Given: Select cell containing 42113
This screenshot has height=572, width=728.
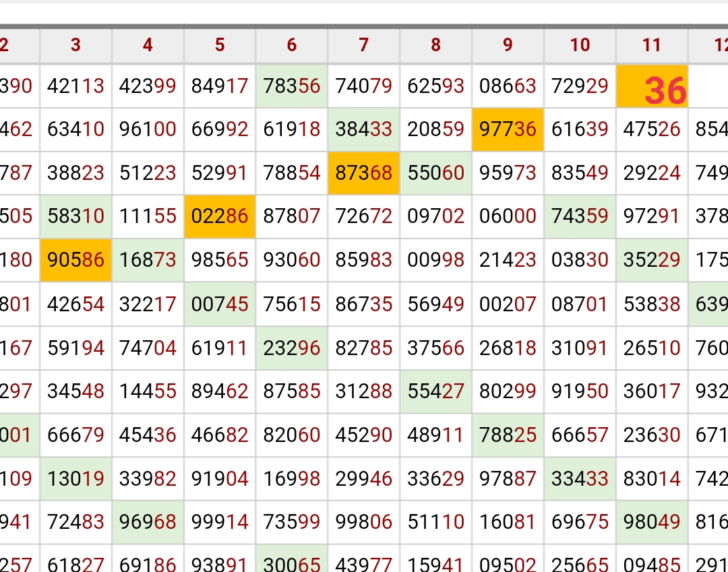Looking at the screenshot, I should (x=75, y=86).
